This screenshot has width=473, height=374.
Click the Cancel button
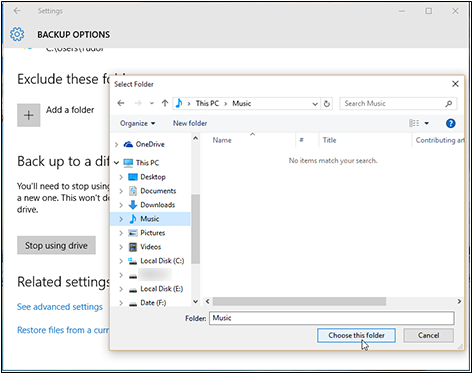[x=428, y=335]
